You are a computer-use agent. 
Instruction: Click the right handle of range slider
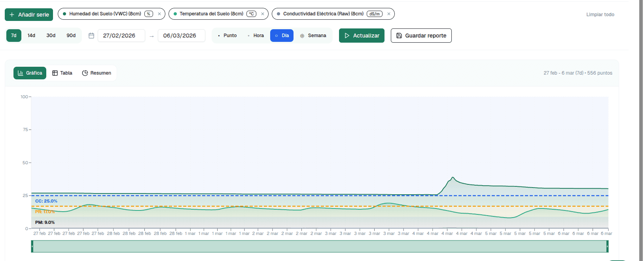(607, 246)
